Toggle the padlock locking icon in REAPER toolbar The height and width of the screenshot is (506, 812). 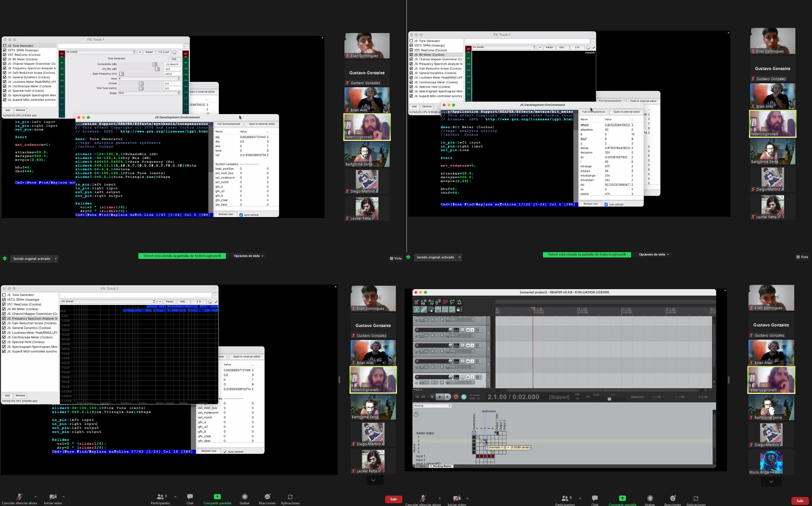point(458,309)
